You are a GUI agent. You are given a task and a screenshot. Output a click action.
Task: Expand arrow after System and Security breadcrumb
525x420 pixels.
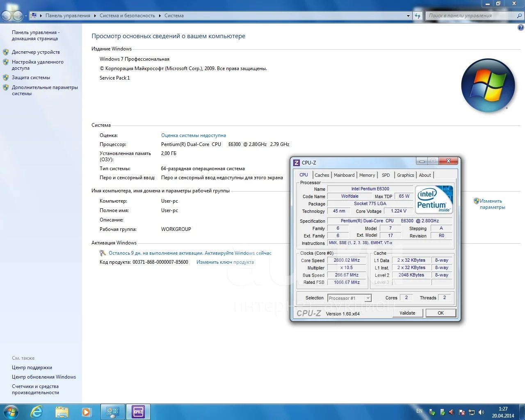tap(160, 16)
